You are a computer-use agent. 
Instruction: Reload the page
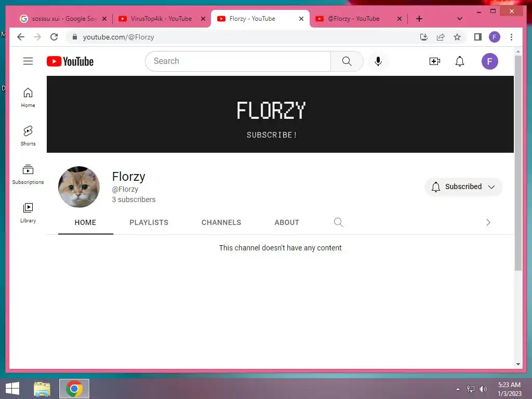pyautogui.click(x=54, y=37)
